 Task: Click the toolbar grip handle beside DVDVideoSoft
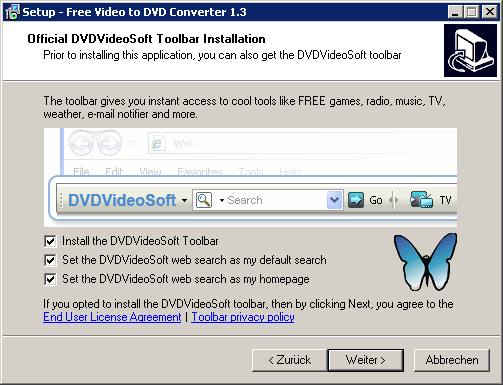tap(61, 200)
